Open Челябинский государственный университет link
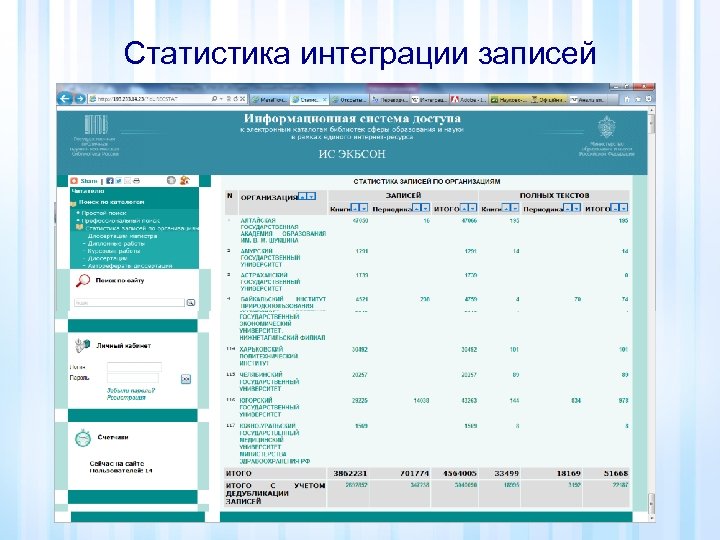 269,382
